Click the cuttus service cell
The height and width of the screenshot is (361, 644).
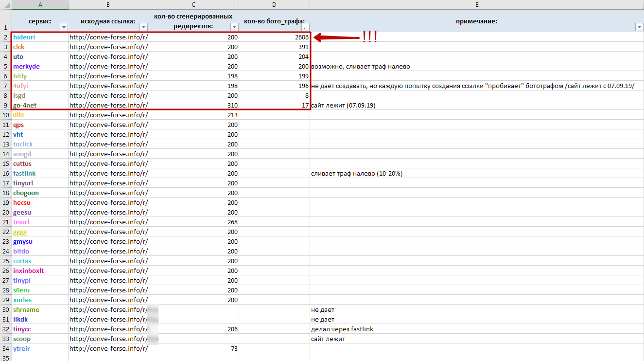(40, 163)
